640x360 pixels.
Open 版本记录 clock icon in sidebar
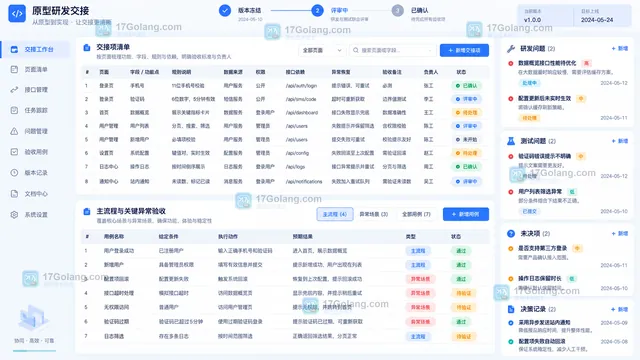pos(14,173)
